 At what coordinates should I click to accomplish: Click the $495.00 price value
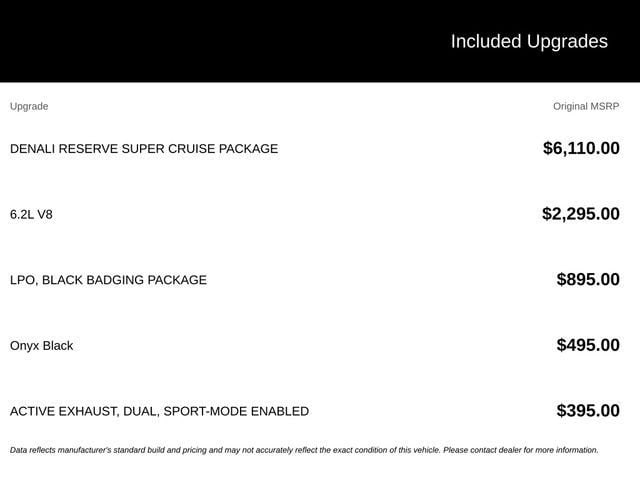(588, 345)
